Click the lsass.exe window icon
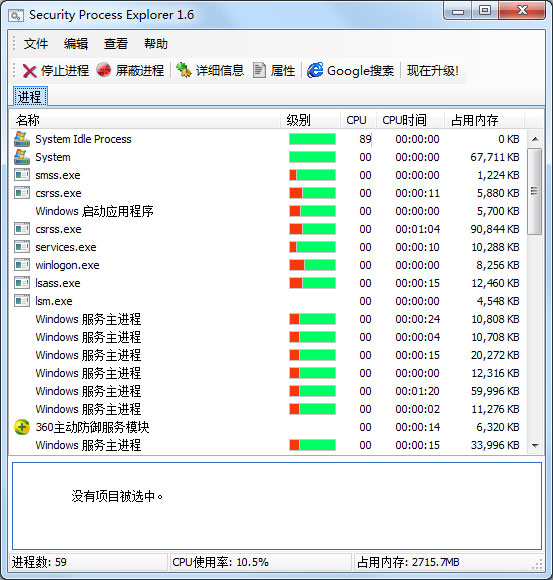Screen dimensions: 553x580 click(22, 283)
